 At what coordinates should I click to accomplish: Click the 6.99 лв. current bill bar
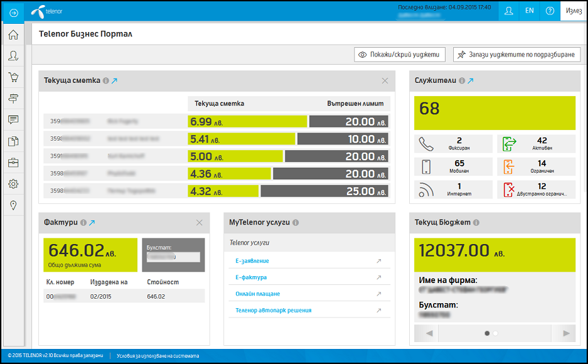coord(247,122)
